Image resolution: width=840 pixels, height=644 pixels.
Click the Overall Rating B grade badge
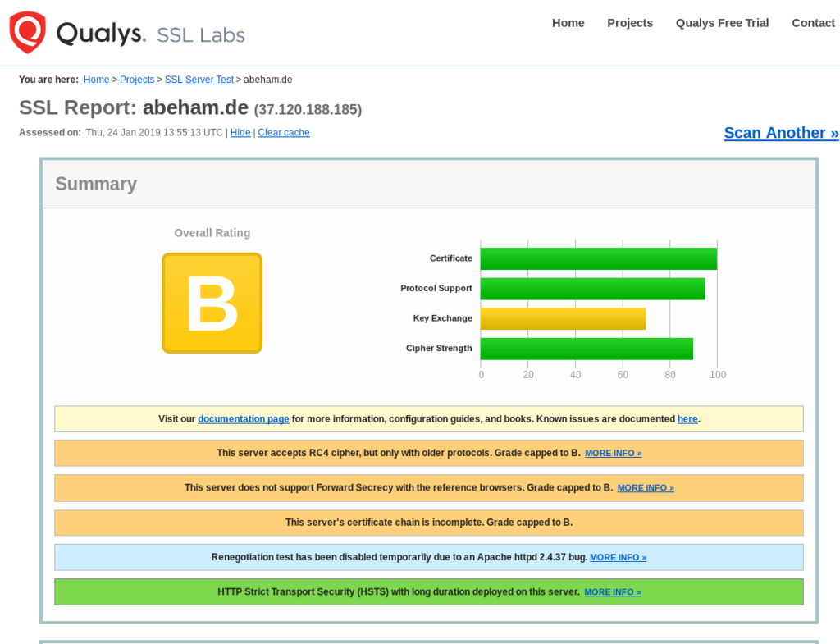212,304
